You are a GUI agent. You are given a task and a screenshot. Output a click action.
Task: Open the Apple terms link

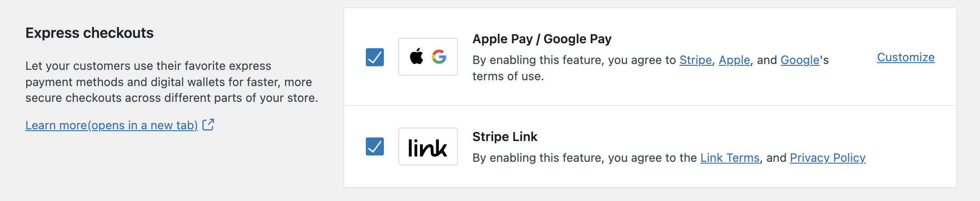[734, 60]
